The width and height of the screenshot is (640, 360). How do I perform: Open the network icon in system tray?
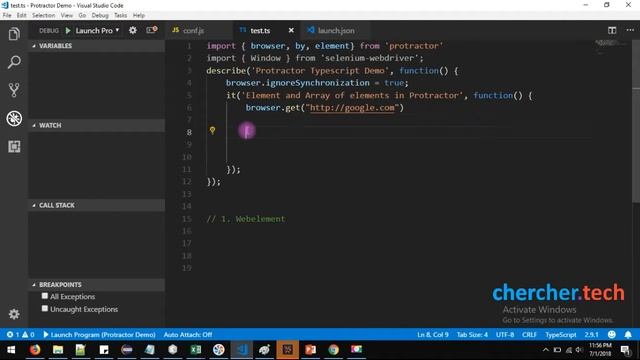point(569,350)
